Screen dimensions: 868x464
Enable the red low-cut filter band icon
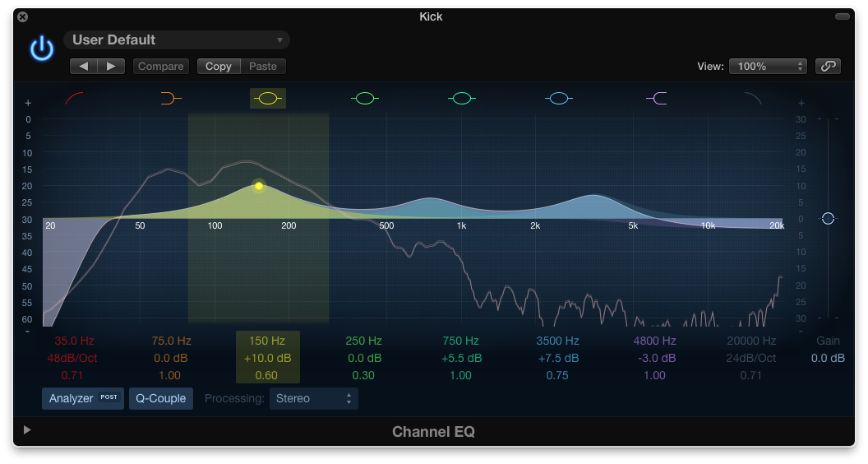[74, 99]
